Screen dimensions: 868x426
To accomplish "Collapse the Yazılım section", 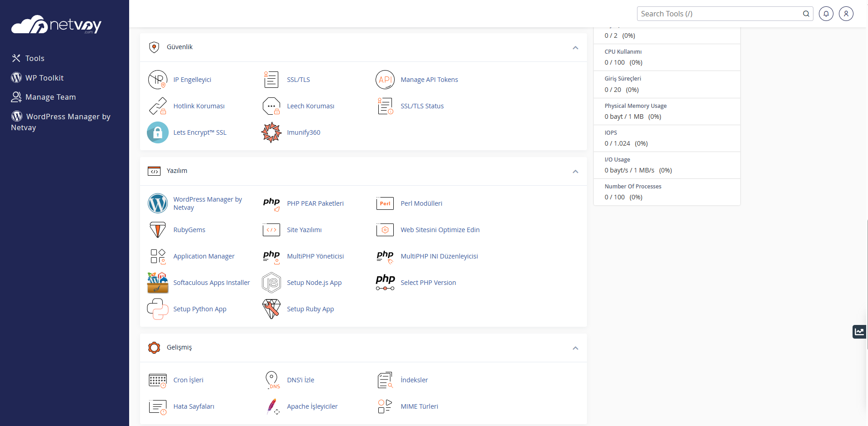I will click(x=575, y=172).
